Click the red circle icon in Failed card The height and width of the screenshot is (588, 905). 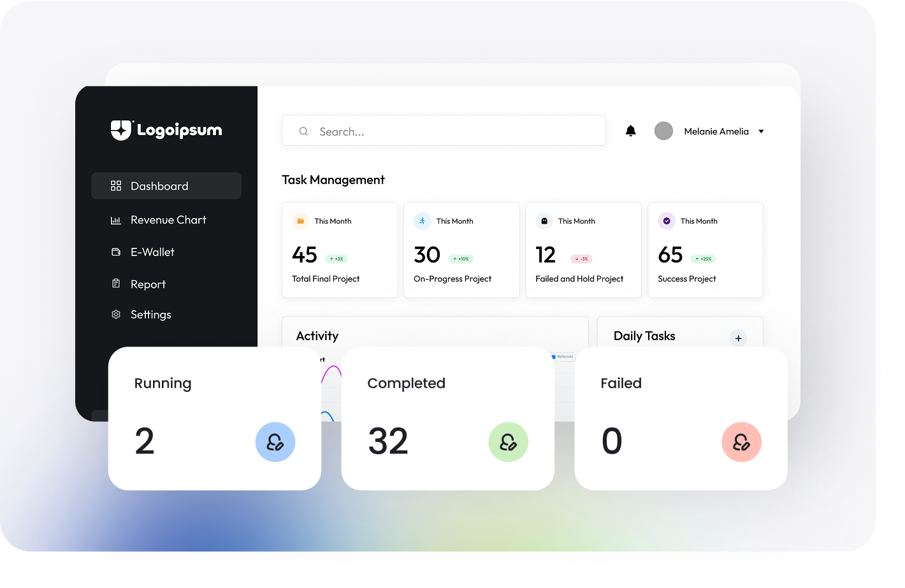(741, 442)
